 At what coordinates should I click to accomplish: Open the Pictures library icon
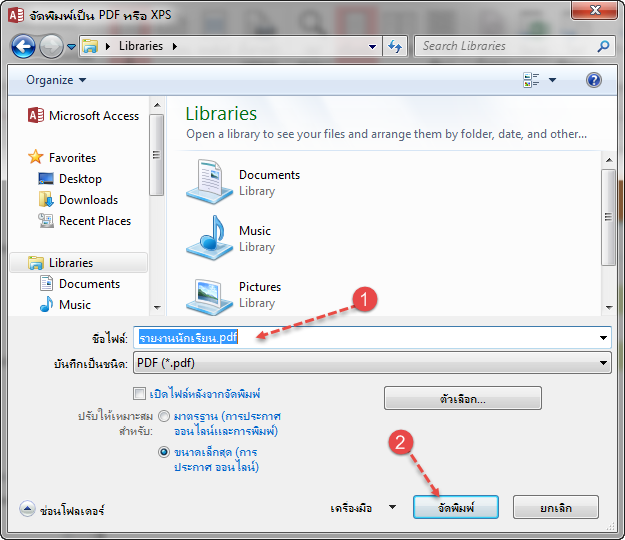click(x=209, y=294)
